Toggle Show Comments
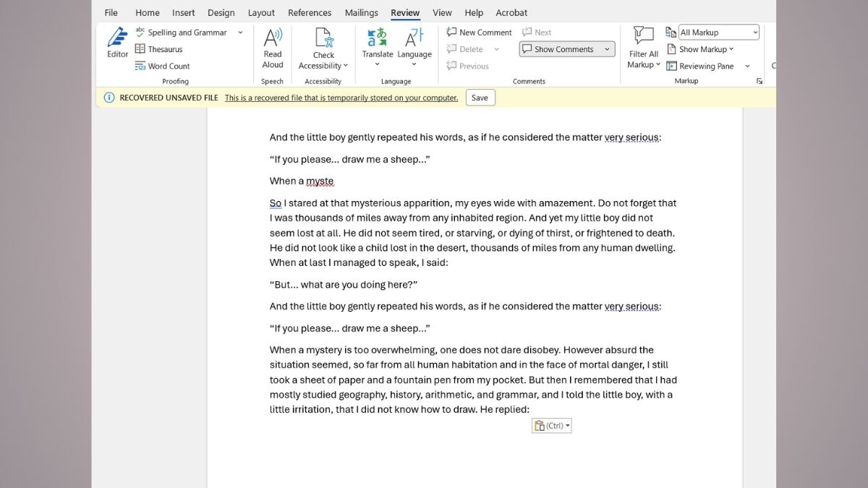 click(558, 49)
